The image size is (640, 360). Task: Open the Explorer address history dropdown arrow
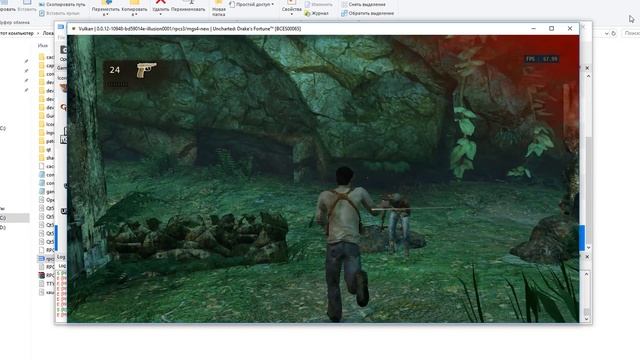tap(607, 33)
